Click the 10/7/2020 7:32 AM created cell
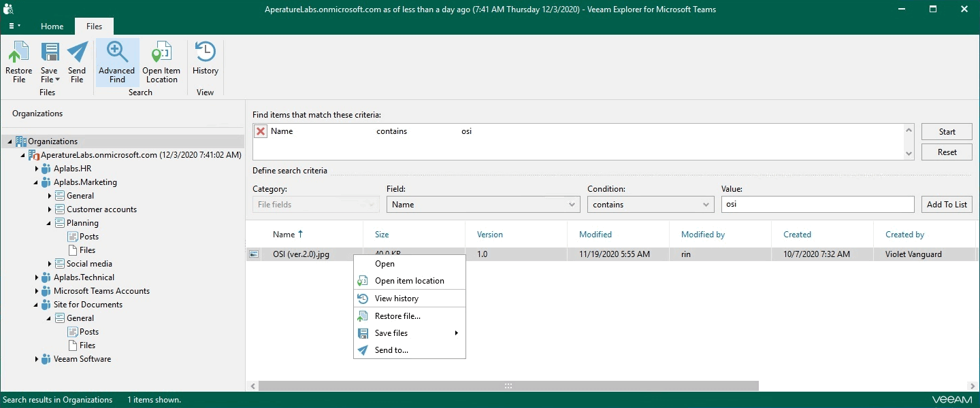The image size is (980, 408). point(817,254)
